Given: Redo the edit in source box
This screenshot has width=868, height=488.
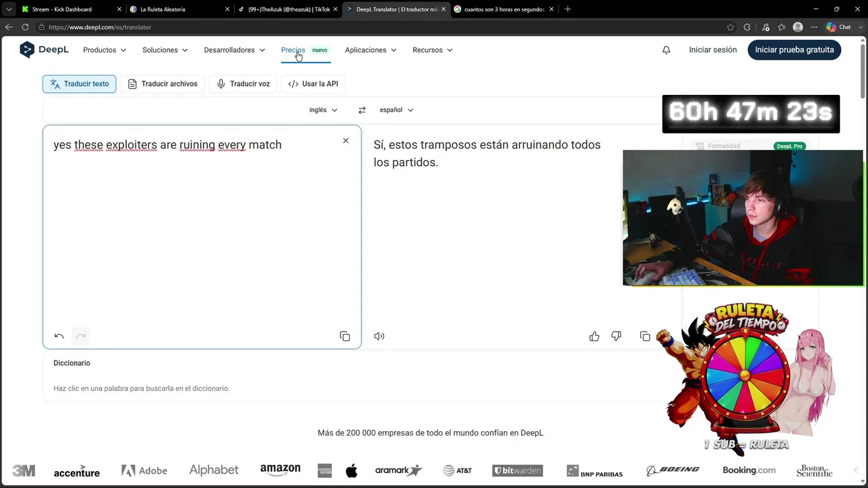Looking at the screenshot, I should pos(81,336).
